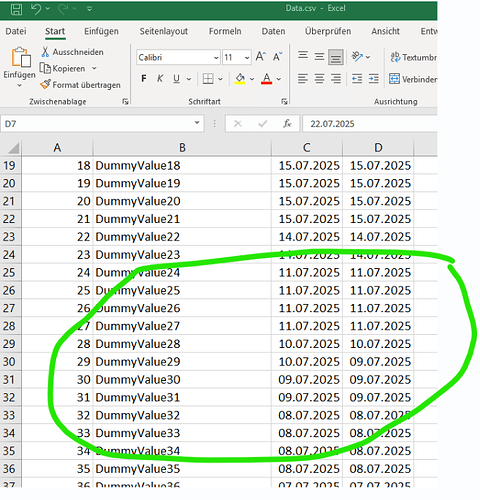Increase indent with the right-arrow icon
480x500 pixels.
(373, 79)
